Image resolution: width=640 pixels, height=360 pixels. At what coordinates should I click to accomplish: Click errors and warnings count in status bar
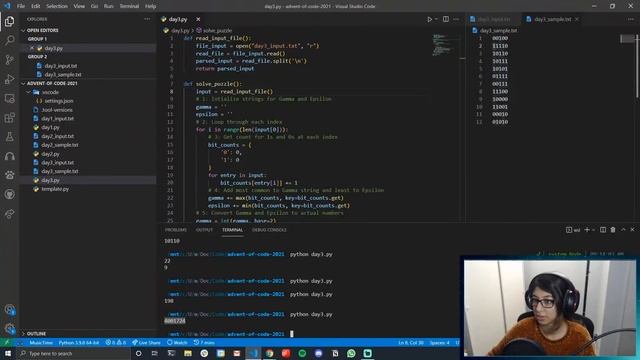(x=116, y=342)
